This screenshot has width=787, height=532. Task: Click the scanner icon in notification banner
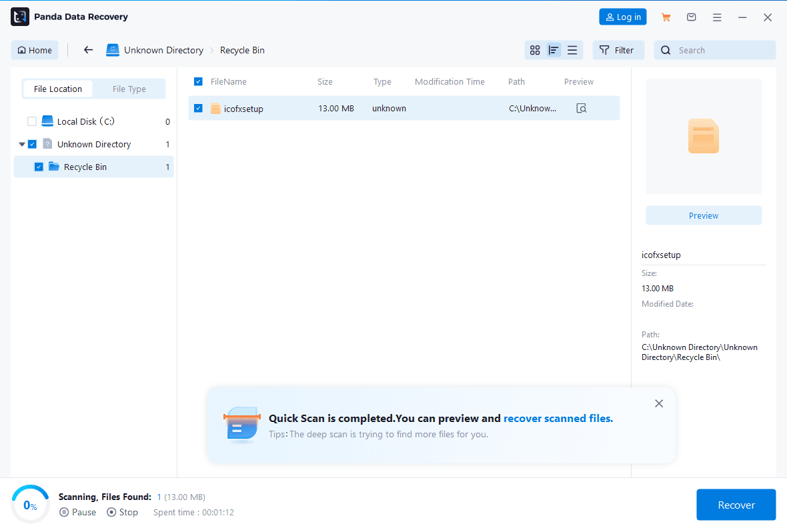click(x=242, y=425)
